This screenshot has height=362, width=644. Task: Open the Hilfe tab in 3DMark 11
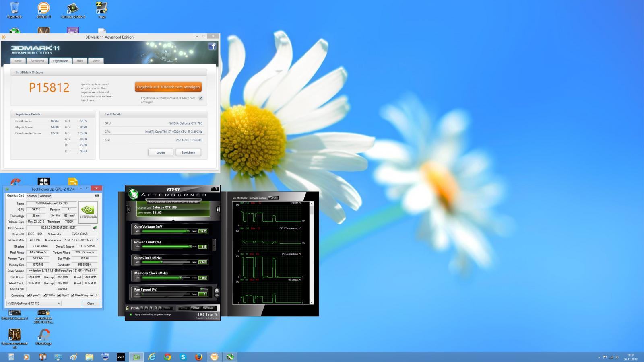(80, 61)
